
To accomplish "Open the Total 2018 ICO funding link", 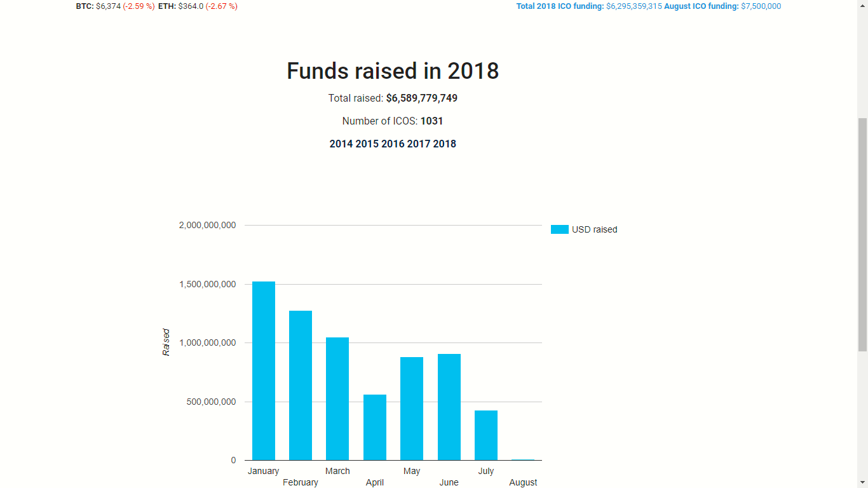I will coord(589,6).
